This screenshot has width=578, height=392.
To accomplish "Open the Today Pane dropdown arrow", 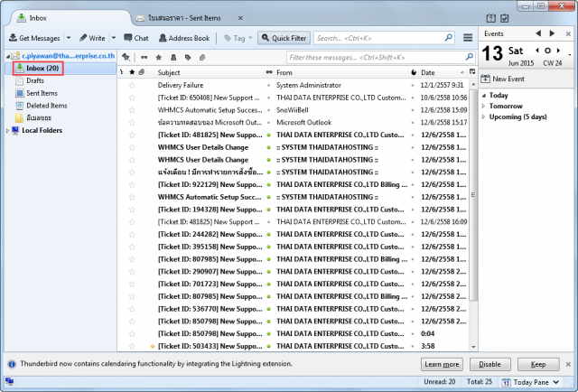I will (556, 382).
